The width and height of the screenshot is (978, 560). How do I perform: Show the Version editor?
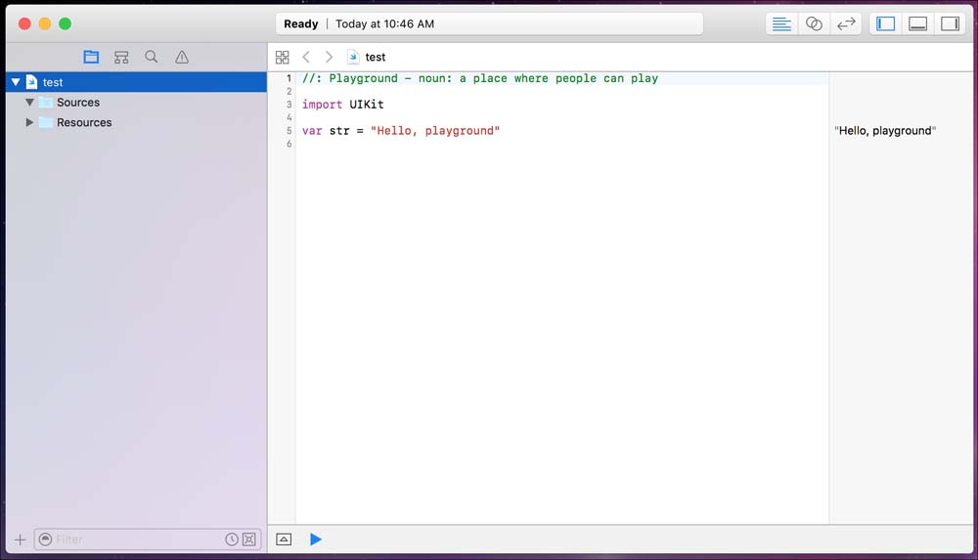pyautogui.click(x=846, y=24)
